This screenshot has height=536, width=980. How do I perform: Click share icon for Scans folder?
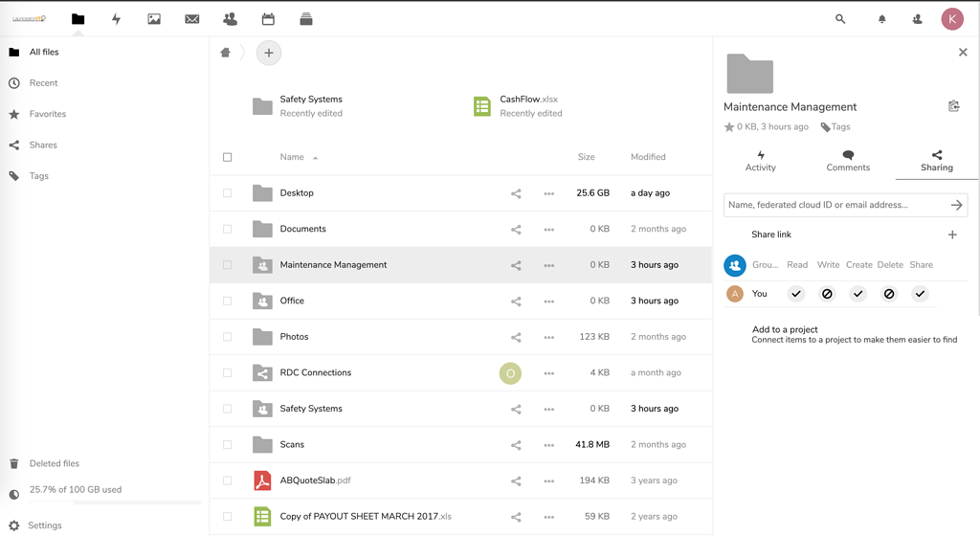[516, 445]
